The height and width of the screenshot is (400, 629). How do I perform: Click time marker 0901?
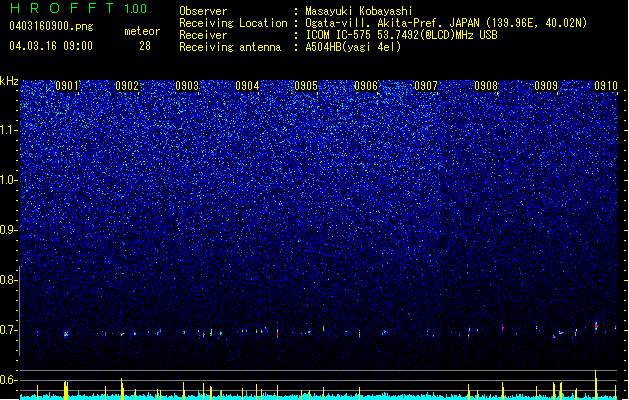(x=67, y=86)
